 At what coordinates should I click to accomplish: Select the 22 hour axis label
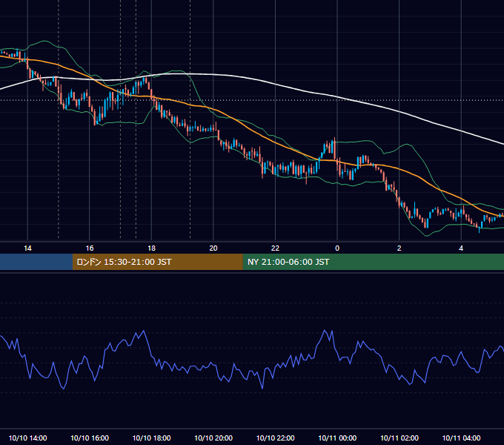(x=275, y=248)
